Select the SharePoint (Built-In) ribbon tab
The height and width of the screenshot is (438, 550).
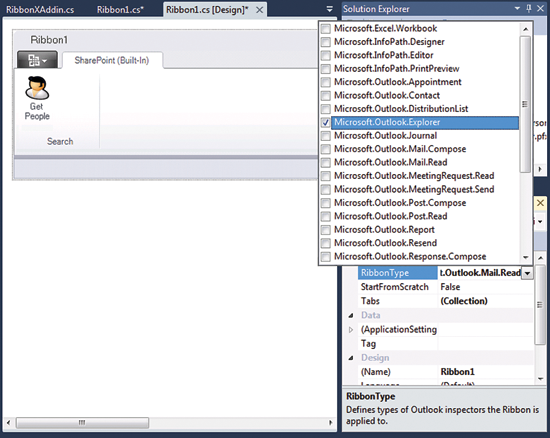112,60
